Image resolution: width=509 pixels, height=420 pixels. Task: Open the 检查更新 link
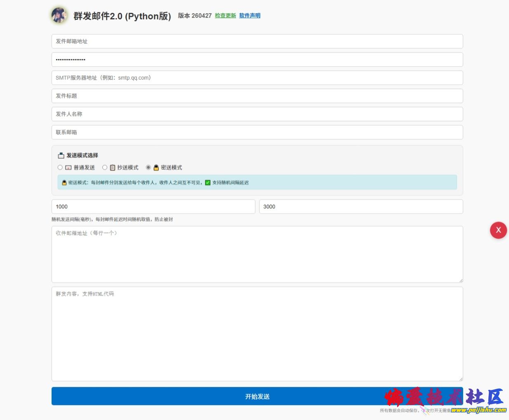pyautogui.click(x=225, y=16)
